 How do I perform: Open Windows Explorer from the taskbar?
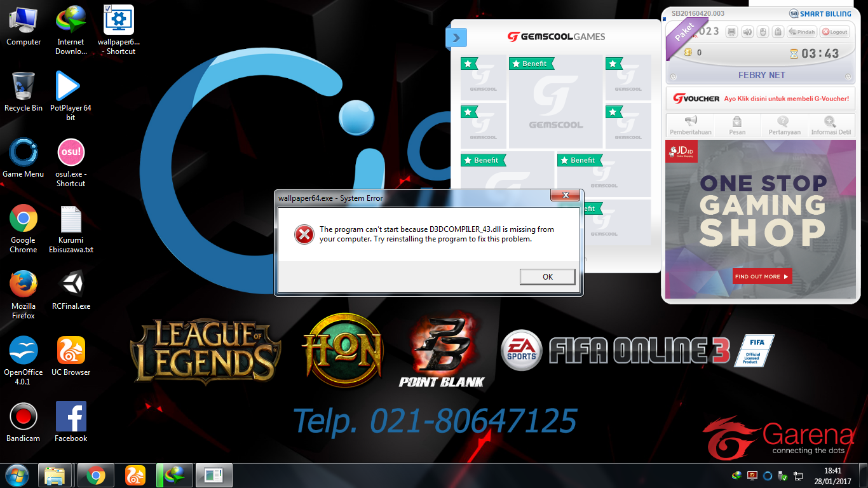pos(55,475)
